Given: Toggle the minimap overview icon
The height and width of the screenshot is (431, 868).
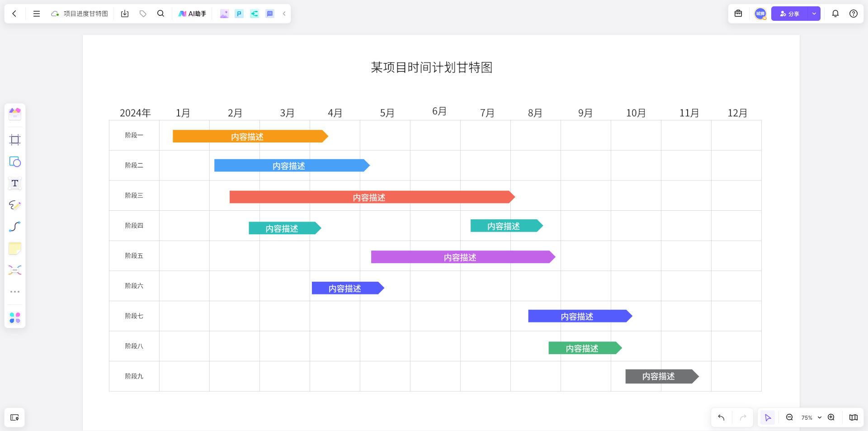Looking at the screenshot, I should [853, 417].
